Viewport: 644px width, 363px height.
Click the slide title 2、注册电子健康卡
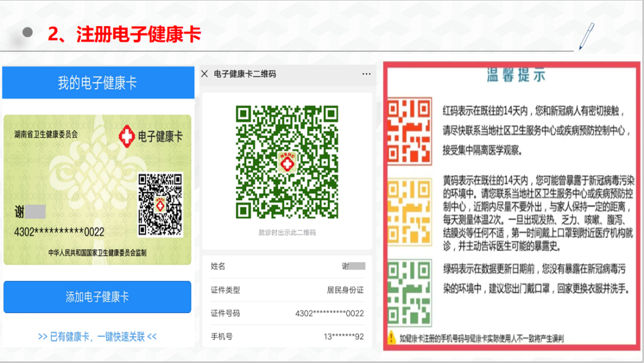tap(125, 33)
